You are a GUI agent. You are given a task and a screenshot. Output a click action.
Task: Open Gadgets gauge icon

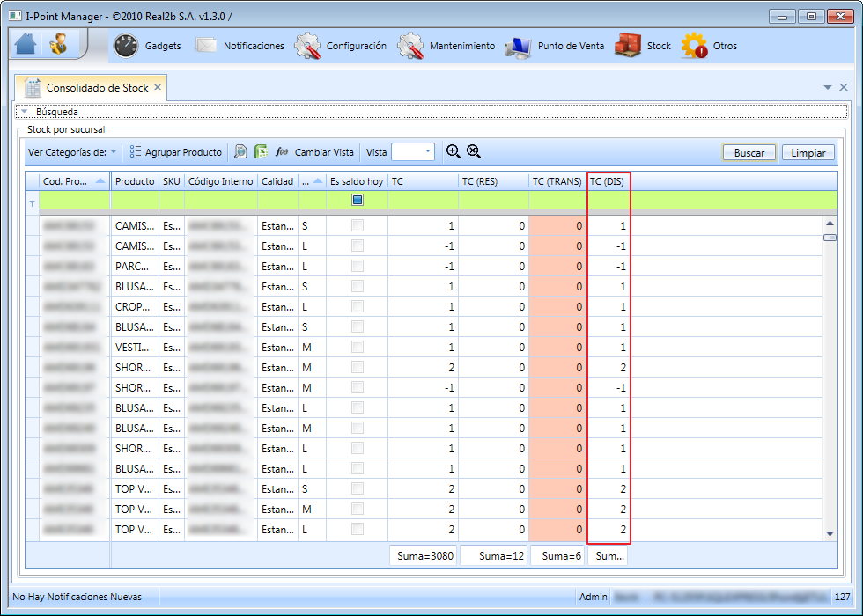125,46
